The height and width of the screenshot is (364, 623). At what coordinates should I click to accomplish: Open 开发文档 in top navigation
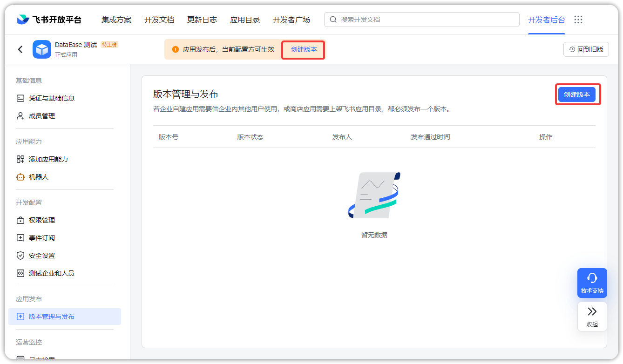click(159, 20)
